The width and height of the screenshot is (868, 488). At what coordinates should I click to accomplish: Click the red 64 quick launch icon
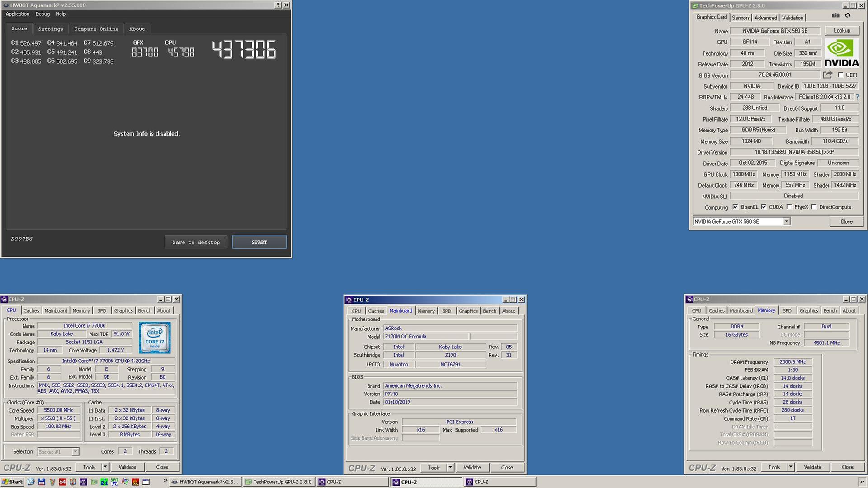[62, 482]
